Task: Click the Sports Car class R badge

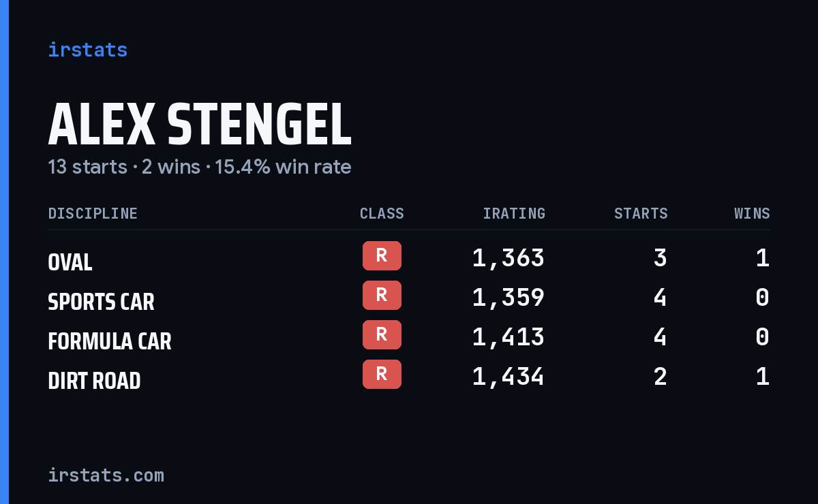Action: click(382, 295)
